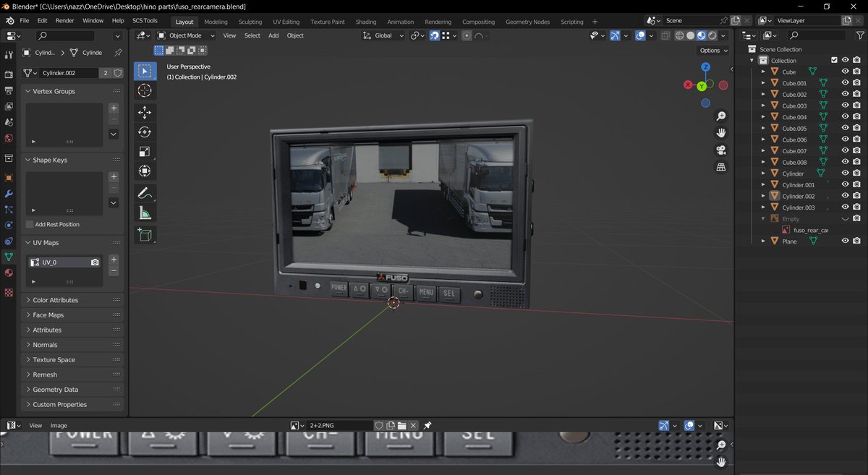Open the Global transform orientation dropdown
The height and width of the screenshot is (475, 868).
pos(383,35)
